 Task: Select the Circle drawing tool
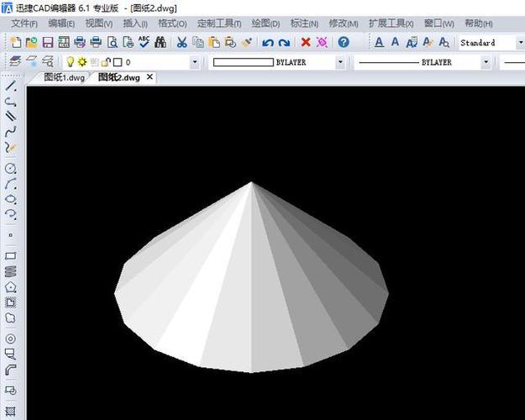point(10,168)
